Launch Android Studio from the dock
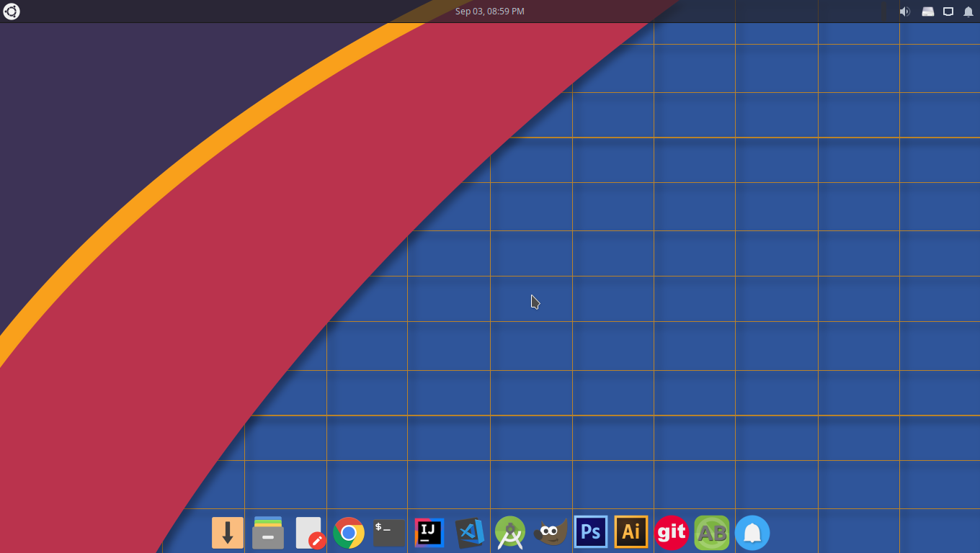 (x=510, y=533)
